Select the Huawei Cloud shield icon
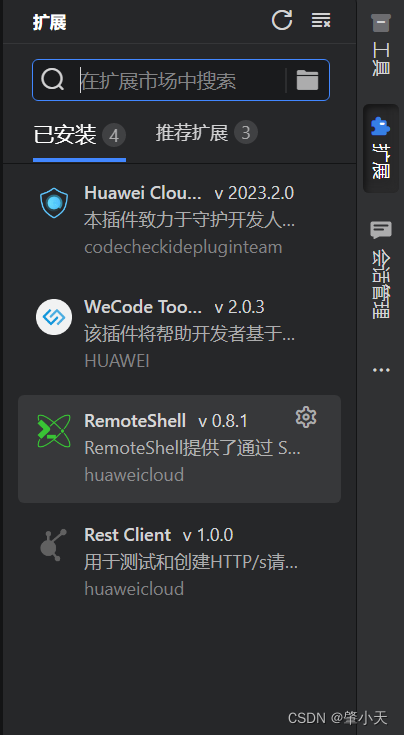 click(x=54, y=203)
